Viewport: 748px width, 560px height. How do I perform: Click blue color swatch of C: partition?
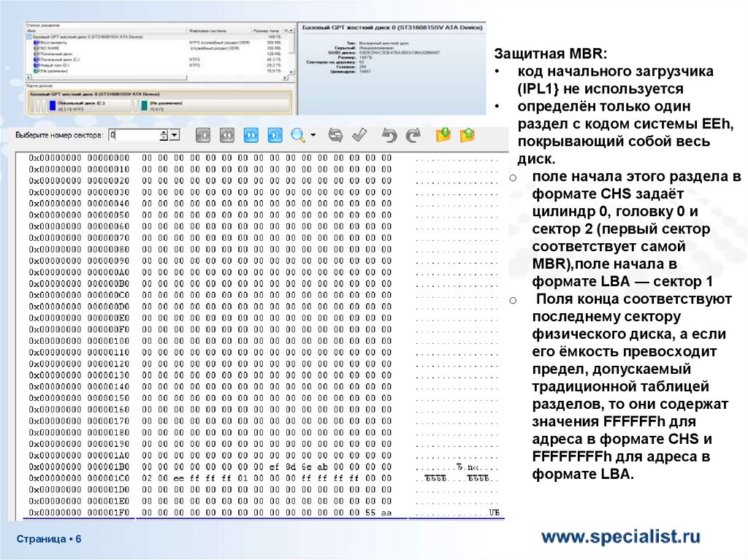[x=53, y=106]
